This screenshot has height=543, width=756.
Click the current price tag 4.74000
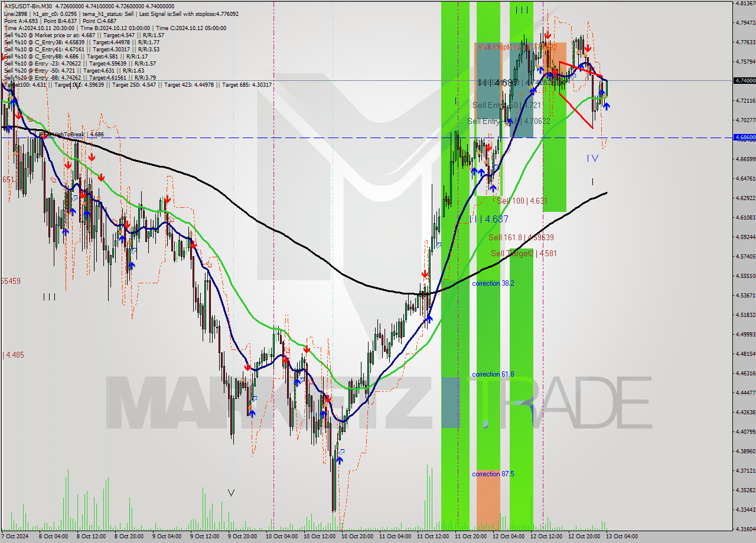tap(744, 80)
